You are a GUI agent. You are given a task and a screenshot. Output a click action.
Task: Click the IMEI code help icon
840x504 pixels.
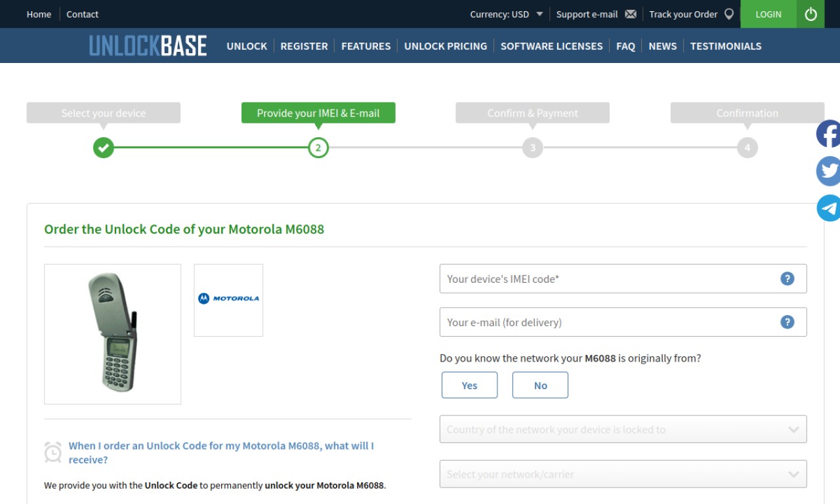[x=787, y=279]
